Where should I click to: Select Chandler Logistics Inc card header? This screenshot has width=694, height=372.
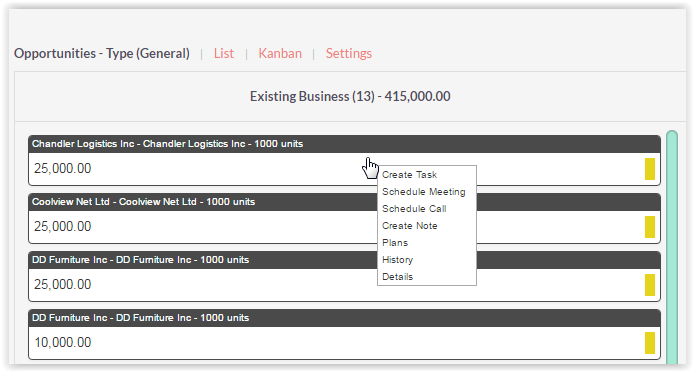click(344, 144)
